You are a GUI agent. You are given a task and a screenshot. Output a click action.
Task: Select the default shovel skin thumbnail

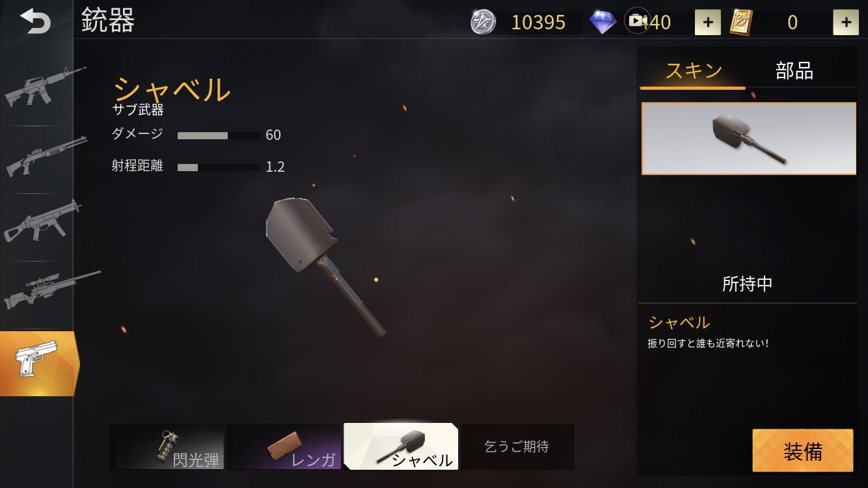(749, 139)
